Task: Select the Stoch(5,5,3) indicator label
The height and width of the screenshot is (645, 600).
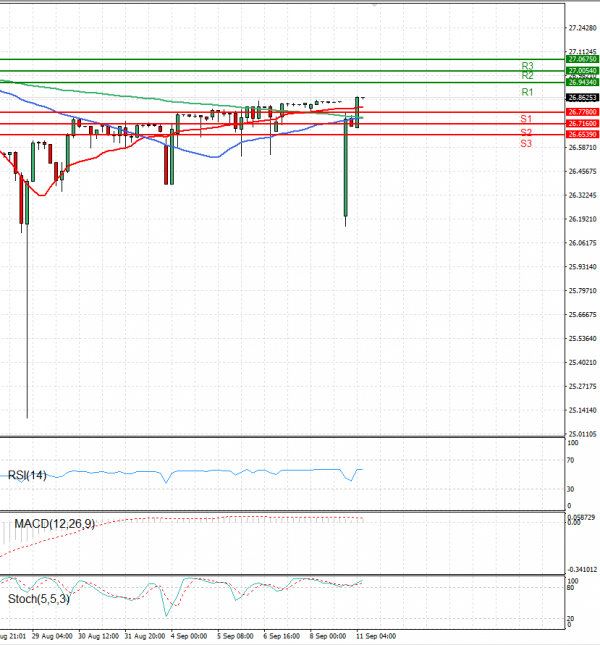Action: click(x=39, y=599)
